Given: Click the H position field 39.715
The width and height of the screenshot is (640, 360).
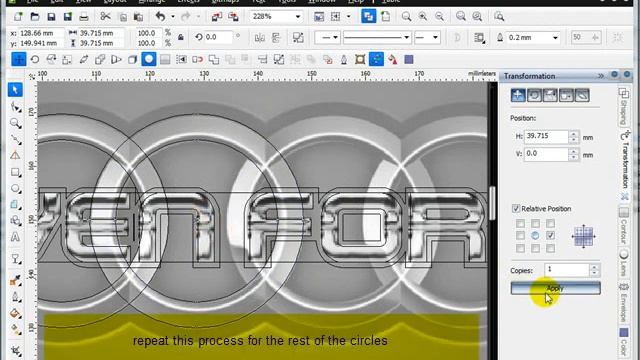Looking at the screenshot, I should [547, 136].
